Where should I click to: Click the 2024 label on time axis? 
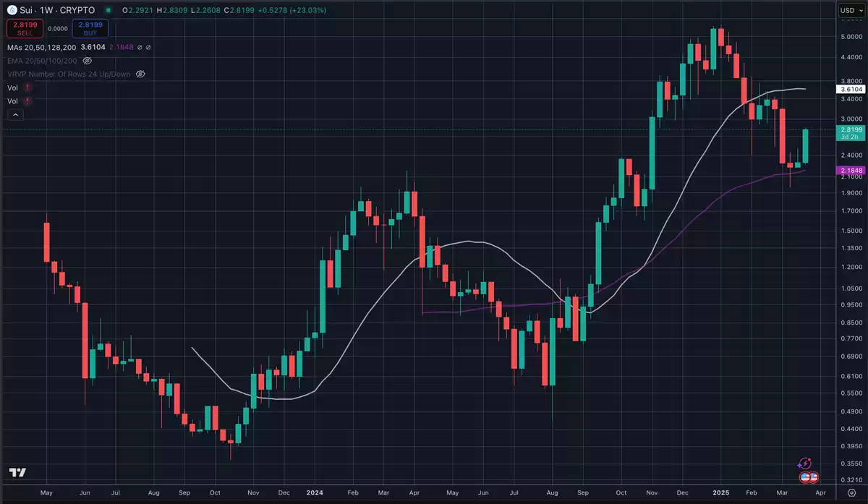coord(315,492)
